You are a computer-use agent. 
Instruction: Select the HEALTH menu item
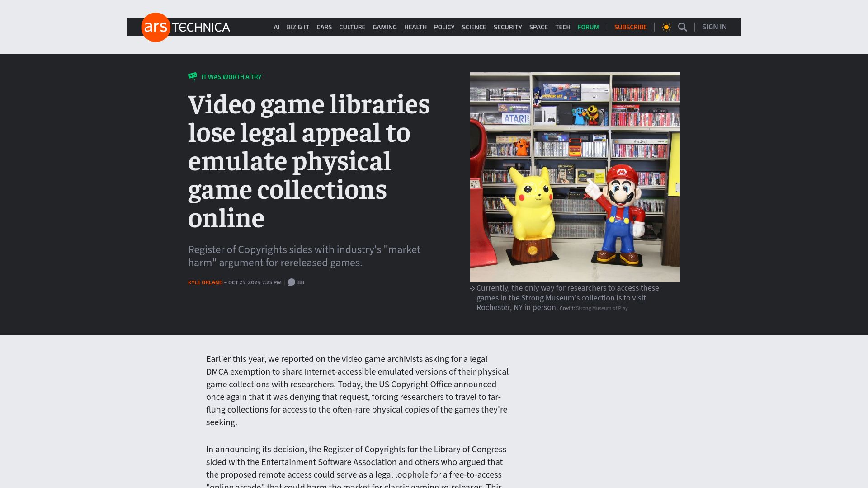pyautogui.click(x=415, y=27)
